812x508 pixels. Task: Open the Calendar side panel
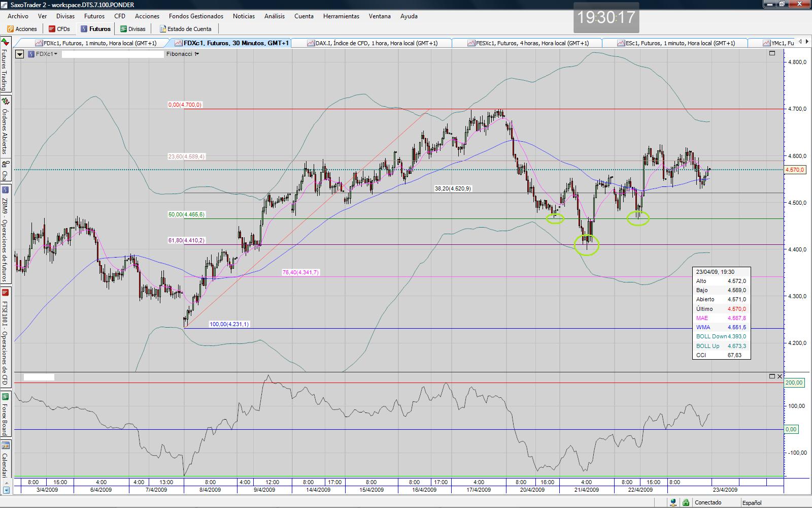coord(6,459)
